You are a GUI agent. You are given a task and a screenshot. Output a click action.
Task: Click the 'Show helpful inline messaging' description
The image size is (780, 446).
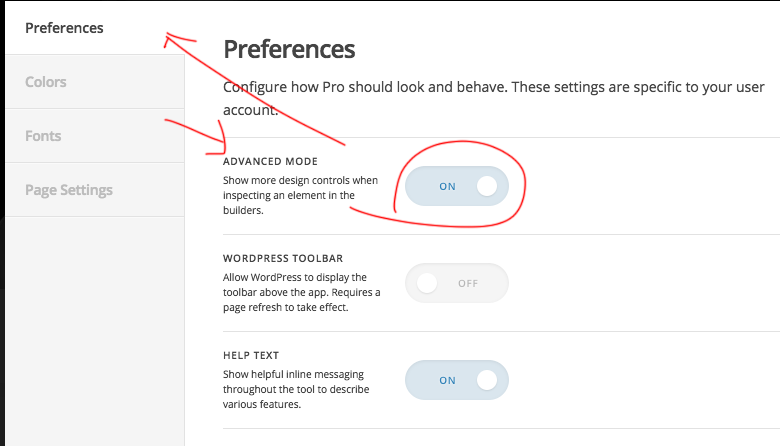click(296, 389)
